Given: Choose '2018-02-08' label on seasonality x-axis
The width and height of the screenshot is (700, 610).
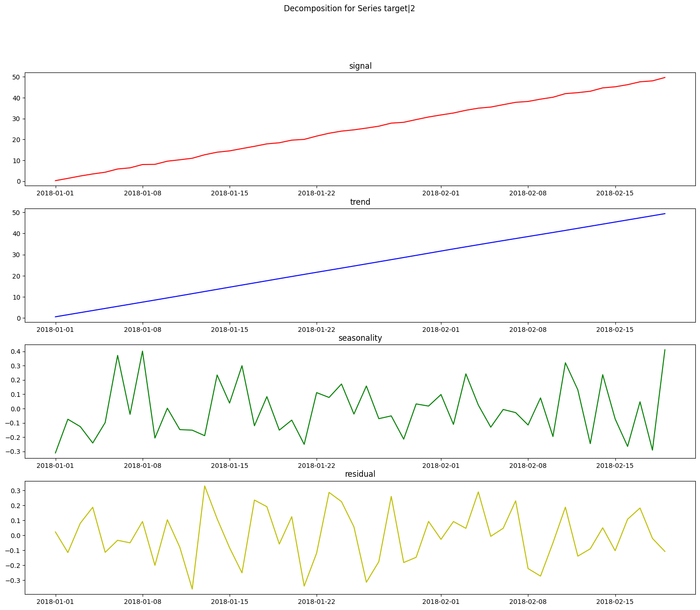Looking at the screenshot, I should [x=528, y=465].
